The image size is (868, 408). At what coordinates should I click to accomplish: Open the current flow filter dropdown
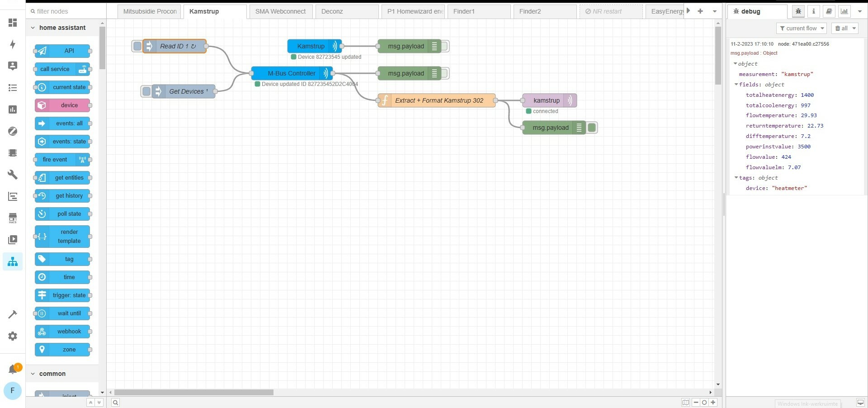802,28
